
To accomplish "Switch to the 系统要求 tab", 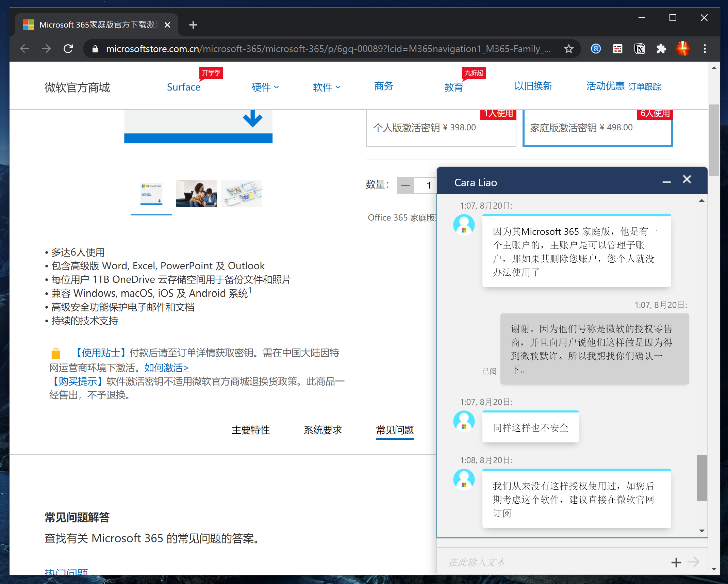I will click(x=322, y=430).
